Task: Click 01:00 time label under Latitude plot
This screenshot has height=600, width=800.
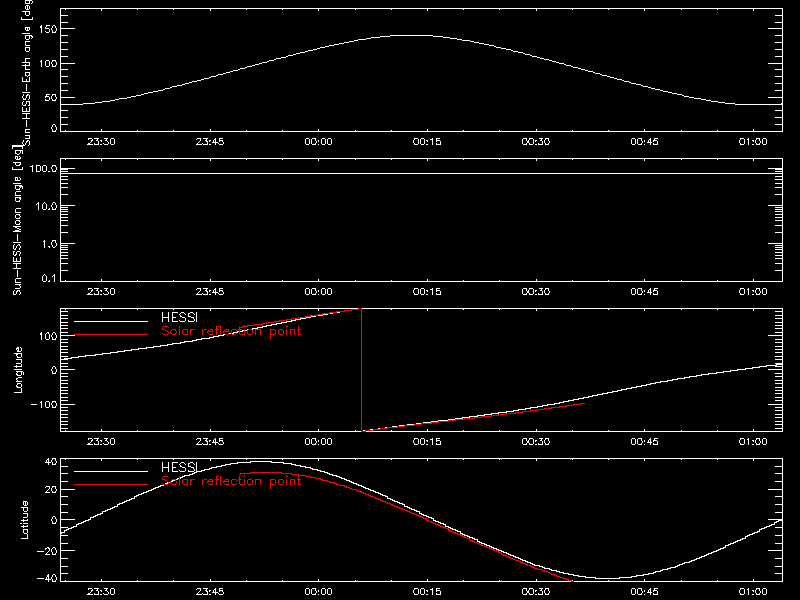Action: pos(753,592)
